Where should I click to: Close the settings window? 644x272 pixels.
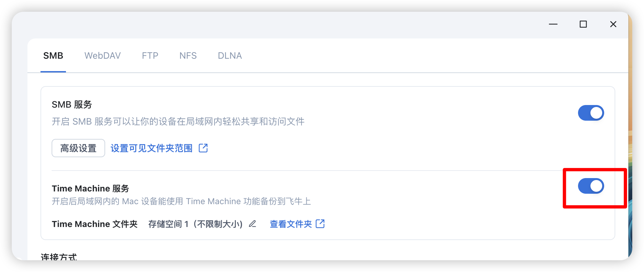click(x=613, y=24)
